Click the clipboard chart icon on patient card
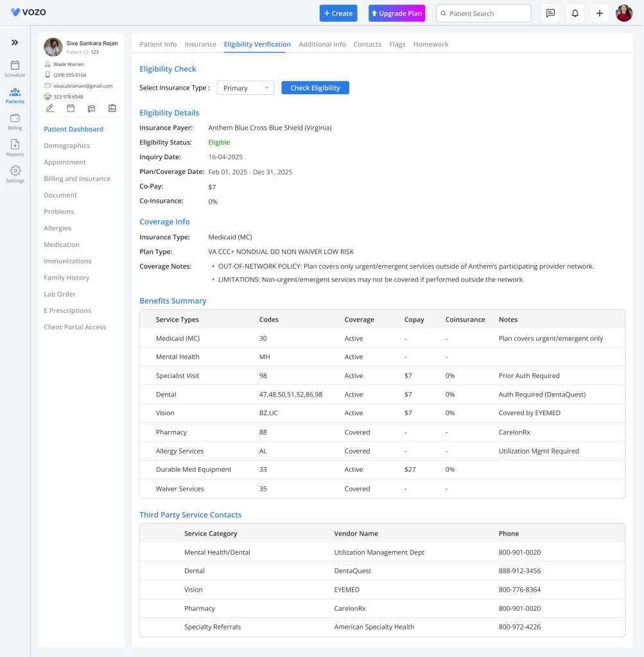 tap(112, 108)
